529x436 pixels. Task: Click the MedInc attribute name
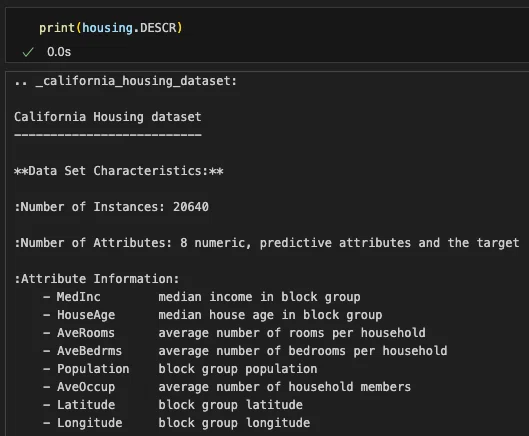(79, 297)
